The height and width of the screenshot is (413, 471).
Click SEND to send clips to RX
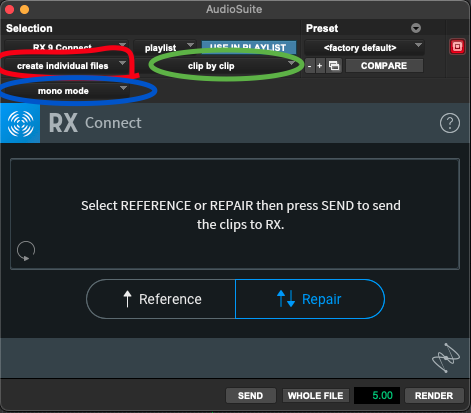pos(251,396)
